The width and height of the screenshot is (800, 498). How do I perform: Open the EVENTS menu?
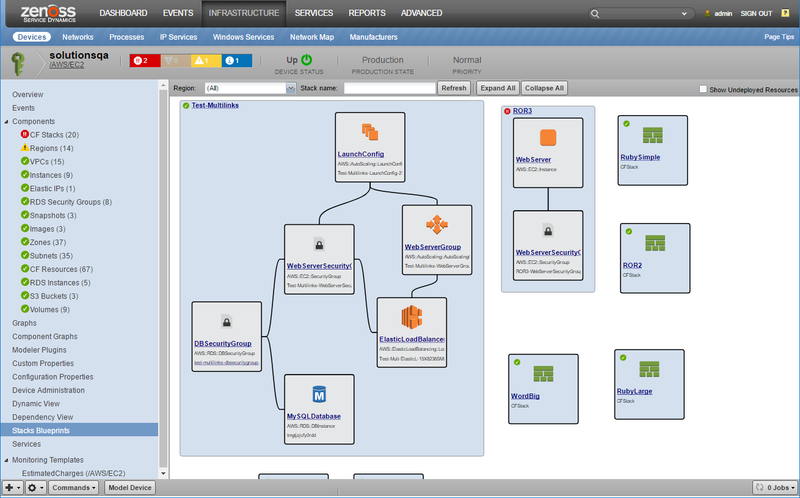[178, 13]
